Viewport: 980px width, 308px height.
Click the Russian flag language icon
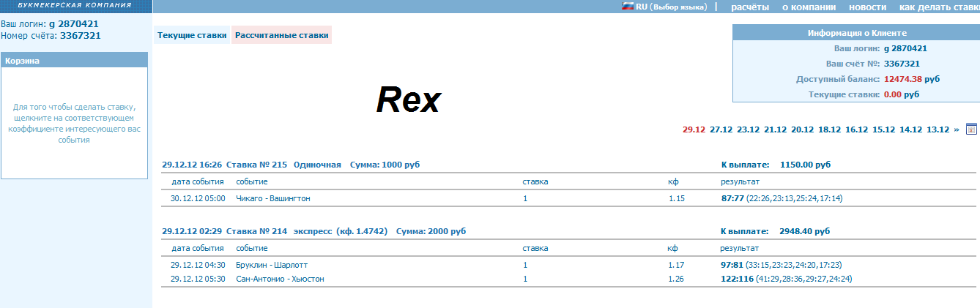[627, 6]
